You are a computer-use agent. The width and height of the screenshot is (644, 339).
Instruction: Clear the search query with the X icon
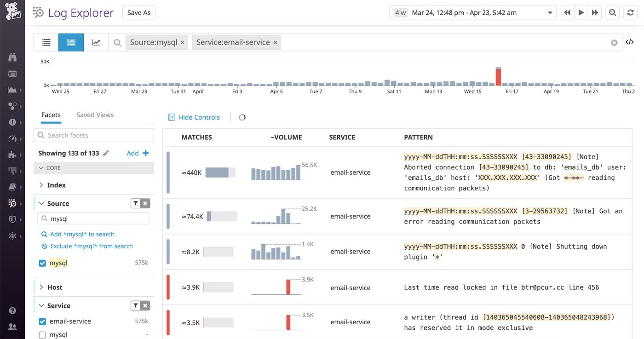614,42
